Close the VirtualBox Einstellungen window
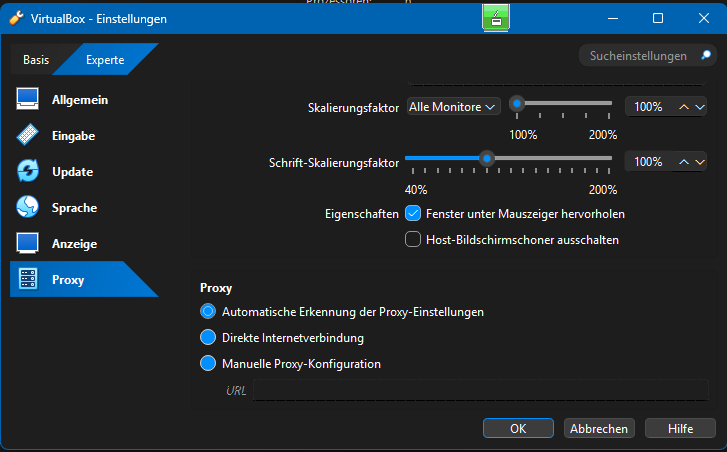This screenshot has width=727, height=452. tap(703, 19)
